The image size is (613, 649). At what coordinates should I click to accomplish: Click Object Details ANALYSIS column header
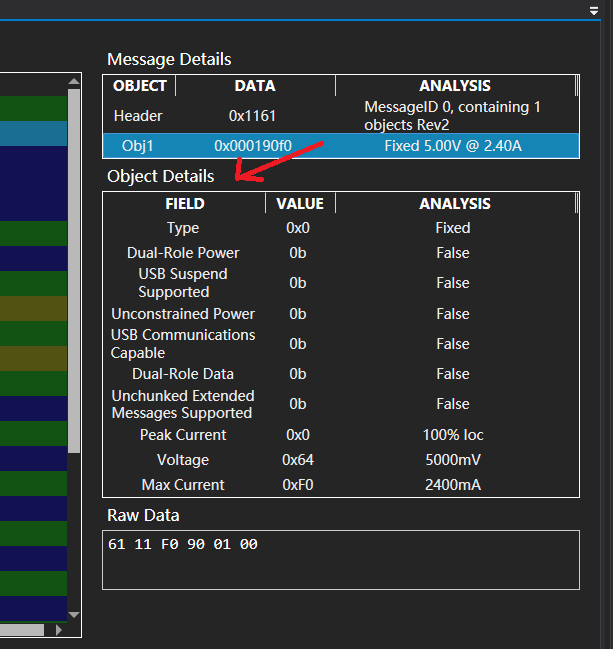[x=455, y=204]
